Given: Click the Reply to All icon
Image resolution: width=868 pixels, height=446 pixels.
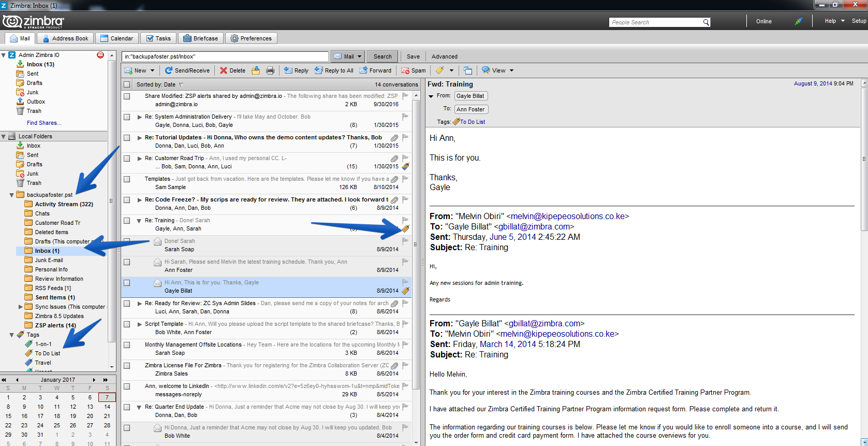Looking at the screenshot, I should pyautogui.click(x=319, y=70).
